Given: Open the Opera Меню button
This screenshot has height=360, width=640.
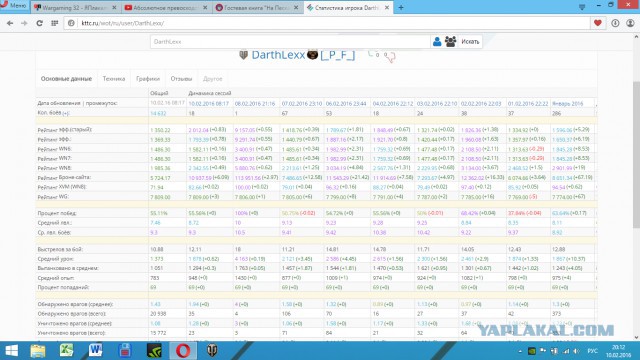Looking at the screenshot, I should [x=13, y=6].
